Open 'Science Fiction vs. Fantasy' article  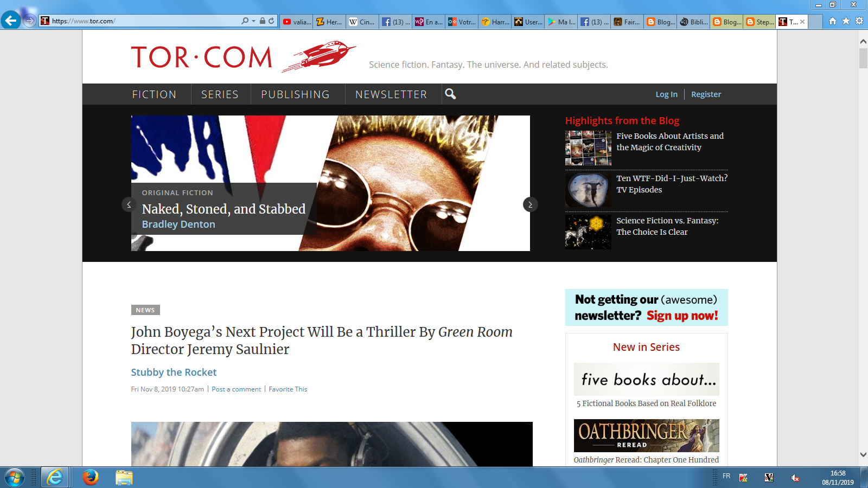pos(667,226)
